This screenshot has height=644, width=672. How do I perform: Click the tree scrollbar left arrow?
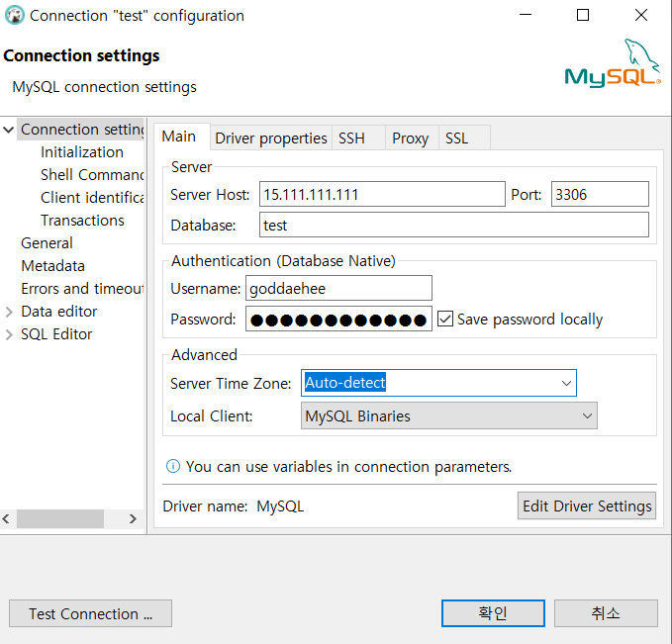(x=6, y=519)
